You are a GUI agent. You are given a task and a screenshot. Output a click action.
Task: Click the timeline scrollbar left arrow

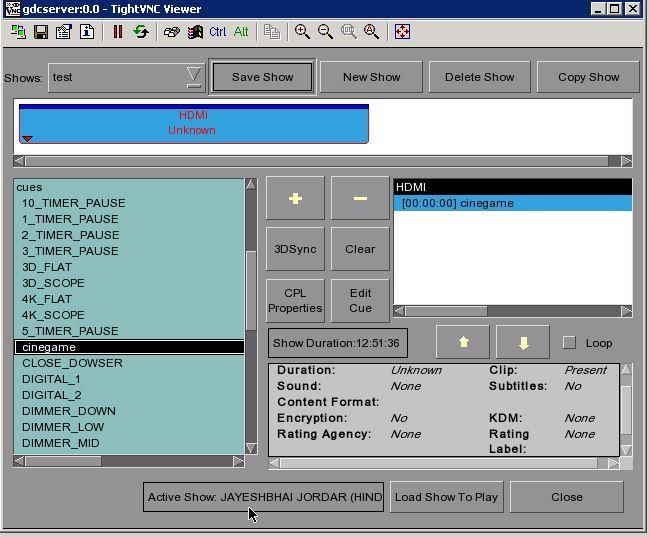(x=19, y=161)
